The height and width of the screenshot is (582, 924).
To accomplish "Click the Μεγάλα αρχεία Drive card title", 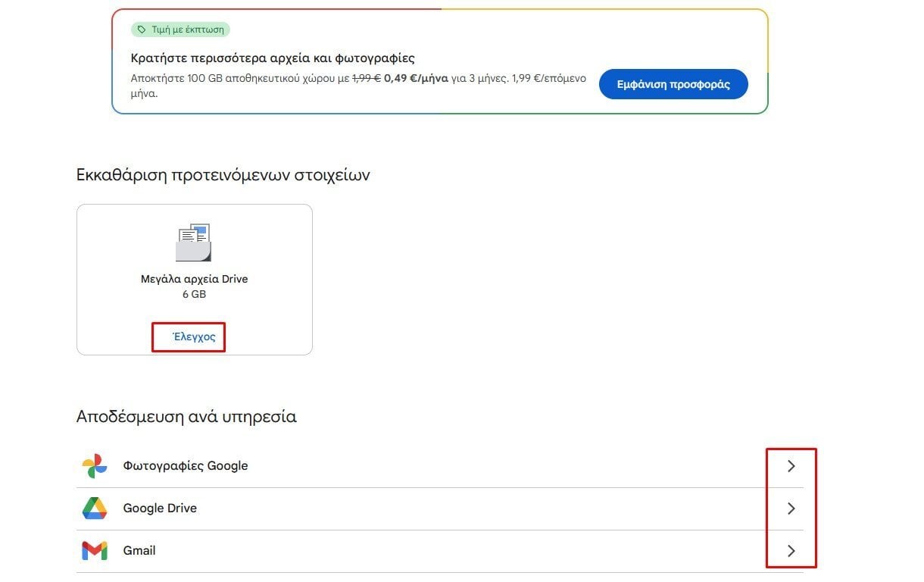I will click(194, 279).
